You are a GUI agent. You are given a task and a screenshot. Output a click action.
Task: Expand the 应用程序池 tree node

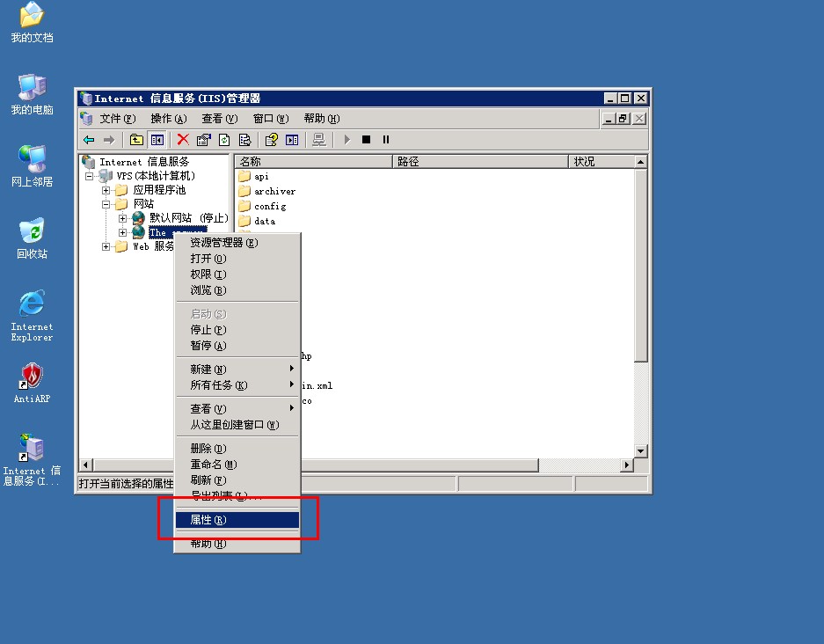[x=106, y=190]
